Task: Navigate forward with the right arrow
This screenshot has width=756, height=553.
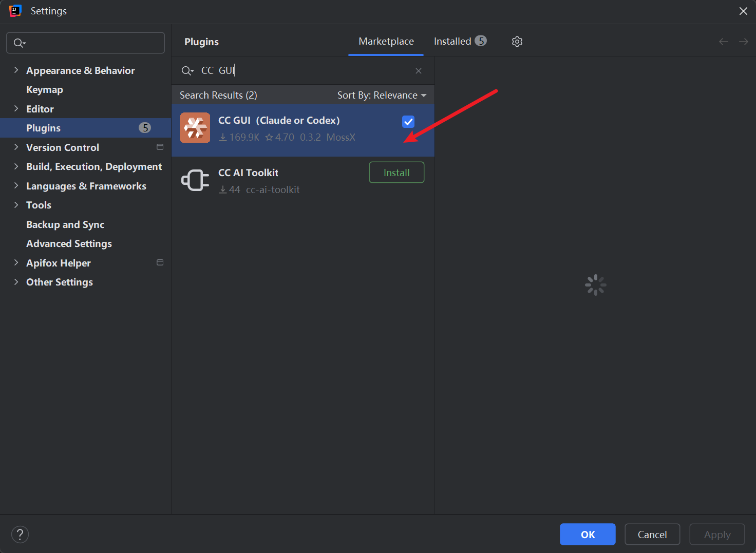Action: pos(743,42)
